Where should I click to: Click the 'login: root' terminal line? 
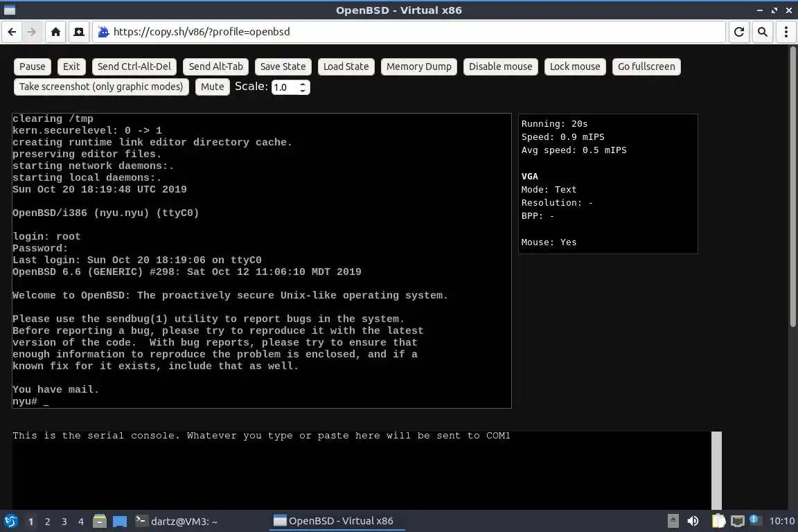point(46,236)
